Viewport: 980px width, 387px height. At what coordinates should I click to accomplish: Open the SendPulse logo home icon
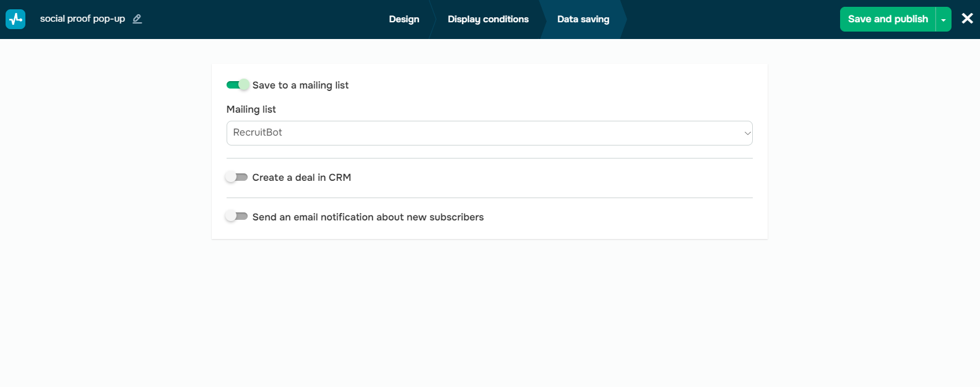(x=15, y=19)
